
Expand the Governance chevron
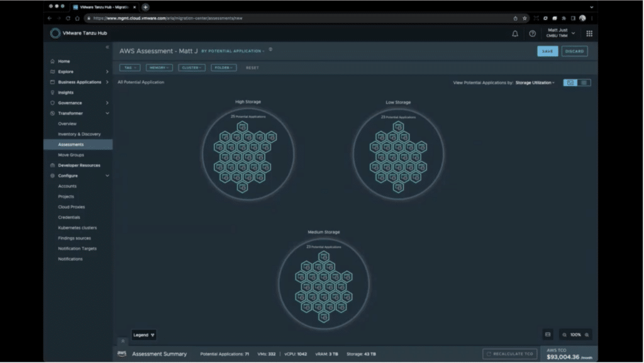(107, 103)
